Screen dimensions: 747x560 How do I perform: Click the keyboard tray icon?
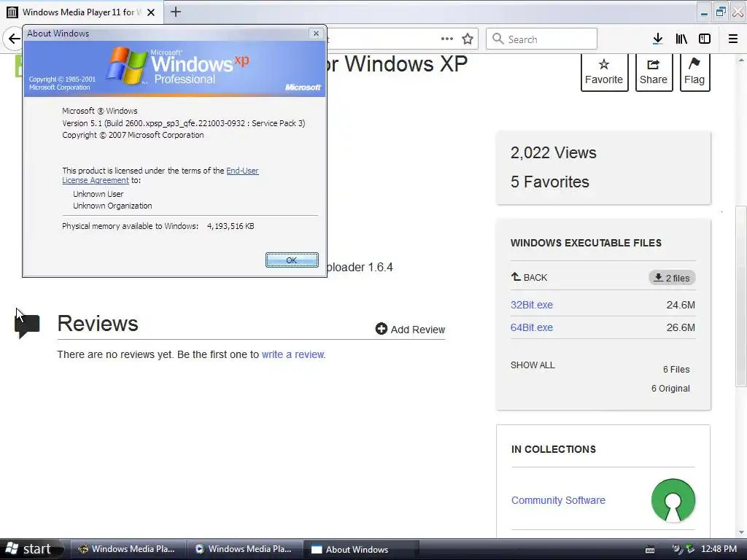(x=650, y=550)
